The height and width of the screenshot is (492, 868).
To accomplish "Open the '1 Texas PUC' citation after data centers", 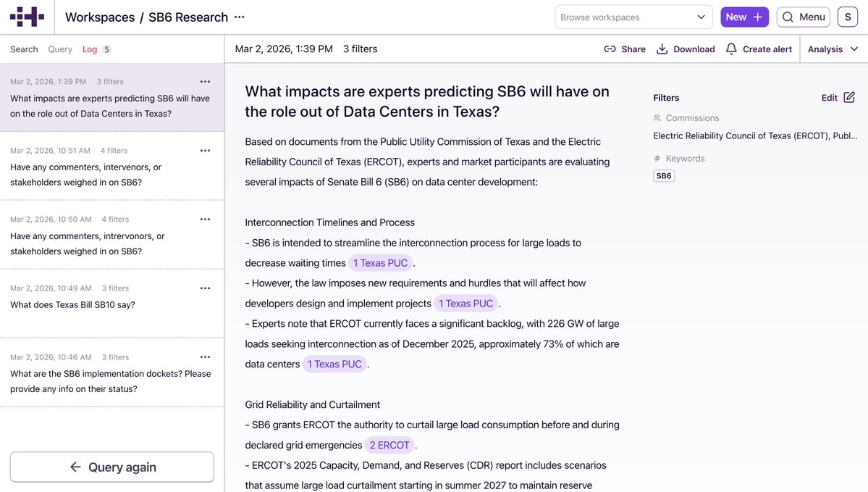I will 334,364.
